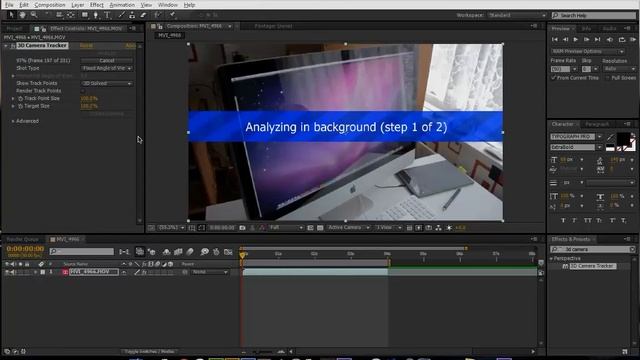Image resolution: width=640 pixels, height=360 pixels.
Task: Open the Workspace dropdown
Action: point(517,15)
